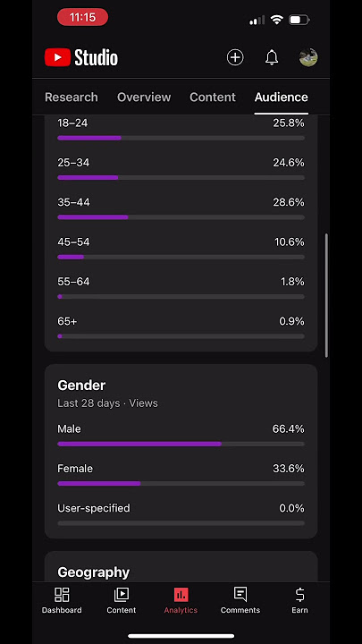Tap the Male 66.4% progress bar
This screenshot has height=644, width=362.
pyautogui.click(x=181, y=444)
